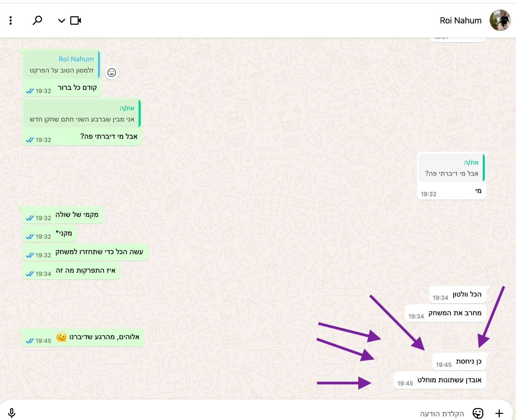Image resolution: width=516 pixels, height=420 pixels.
Task: Open the emoji and sticker picker
Action: pyautogui.click(x=478, y=413)
